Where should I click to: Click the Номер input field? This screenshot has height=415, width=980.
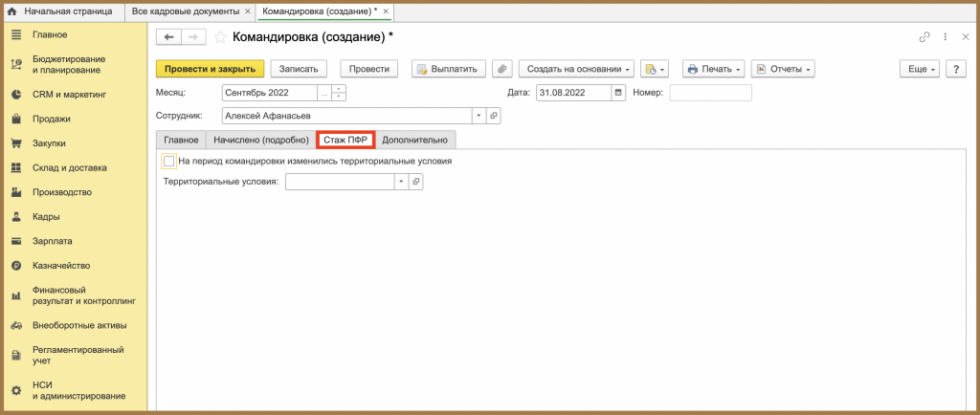[x=711, y=93]
